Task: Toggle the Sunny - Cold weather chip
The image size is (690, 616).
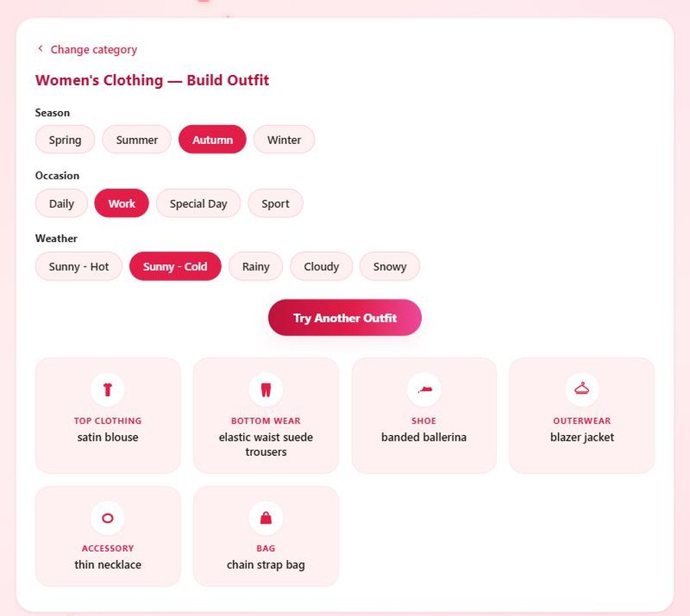Action: pos(175,267)
